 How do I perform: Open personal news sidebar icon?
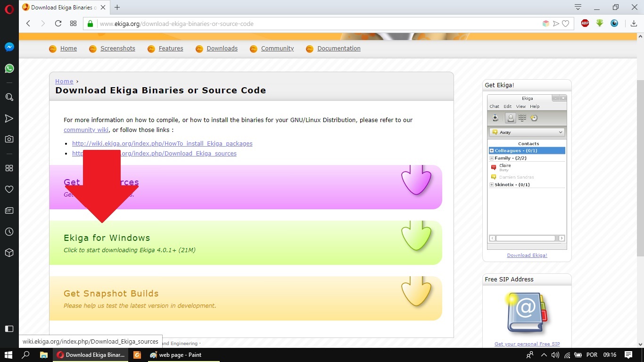(9, 210)
